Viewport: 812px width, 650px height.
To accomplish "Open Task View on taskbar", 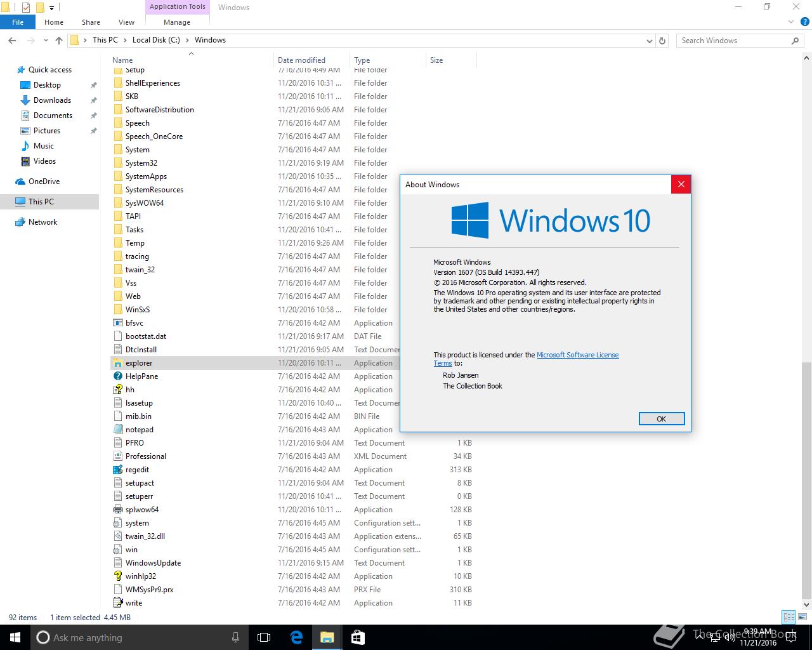I will point(264,637).
